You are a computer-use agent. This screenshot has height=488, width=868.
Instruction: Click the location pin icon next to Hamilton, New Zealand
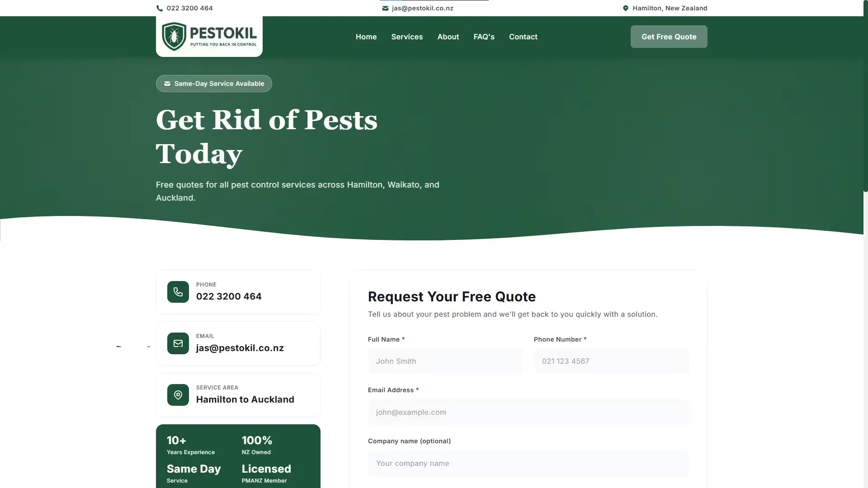click(x=626, y=8)
